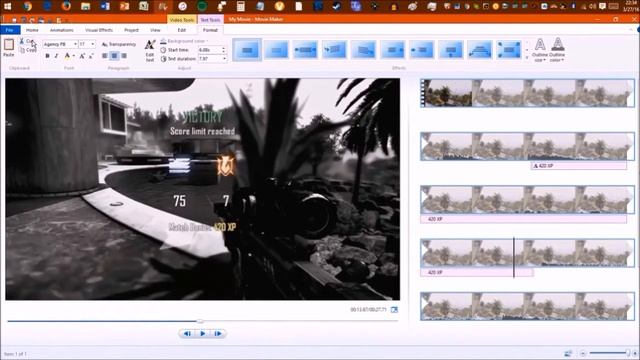Toggle bold text formatting
Viewport: 640px width, 360px height.
47,56
